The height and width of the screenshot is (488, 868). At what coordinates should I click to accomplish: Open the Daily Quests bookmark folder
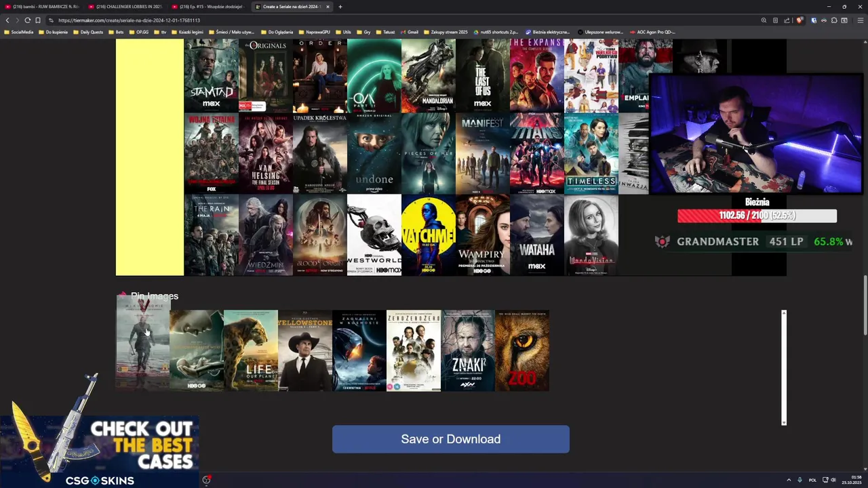88,32
